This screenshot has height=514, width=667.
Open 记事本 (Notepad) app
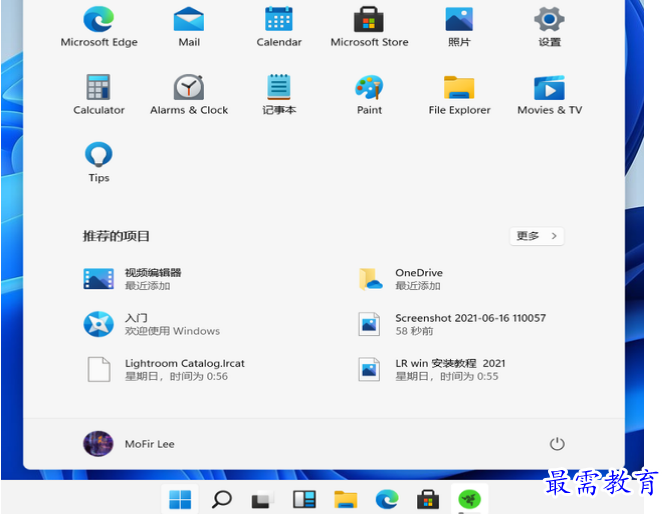point(279,94)
